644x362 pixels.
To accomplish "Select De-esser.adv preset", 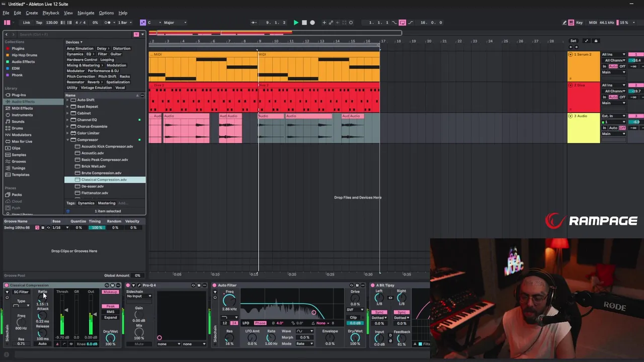I will click(x=93, y=187).
